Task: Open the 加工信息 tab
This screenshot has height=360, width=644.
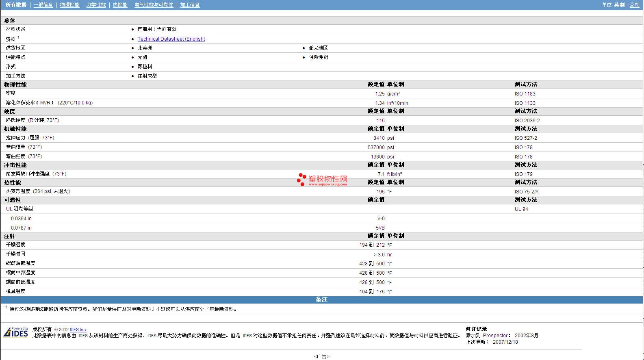Action: coord(190,5)
